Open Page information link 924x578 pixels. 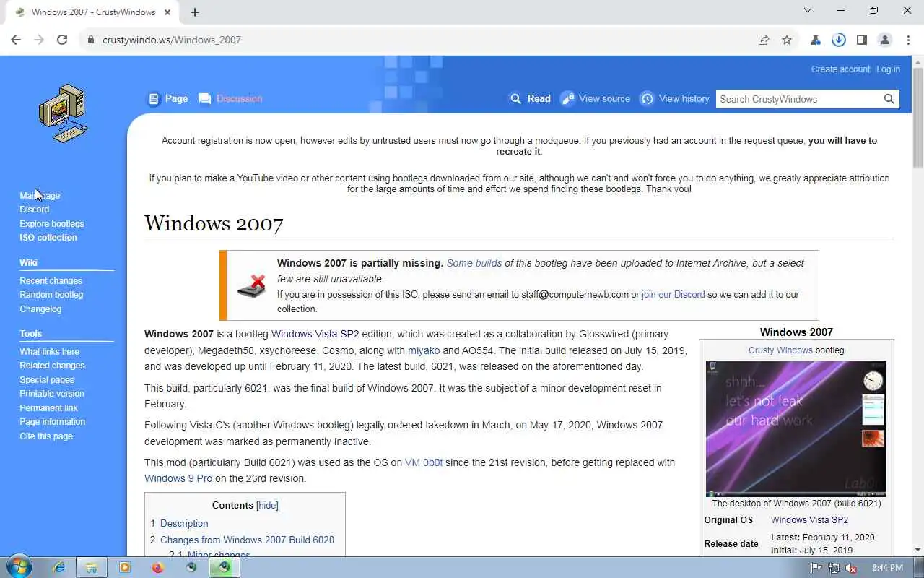52,422
